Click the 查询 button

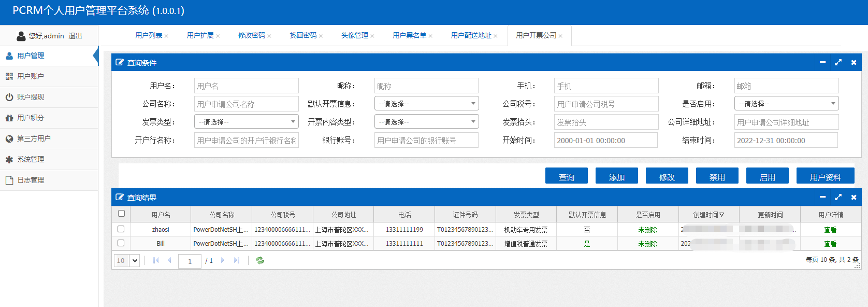566,177
